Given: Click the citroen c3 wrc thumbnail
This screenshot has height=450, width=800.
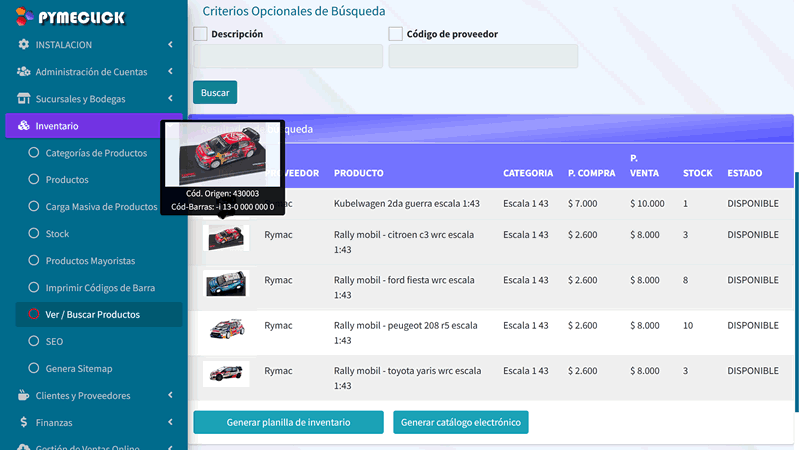Looking at the screenshot, I should pyautogui.click(x=226, y=238).
